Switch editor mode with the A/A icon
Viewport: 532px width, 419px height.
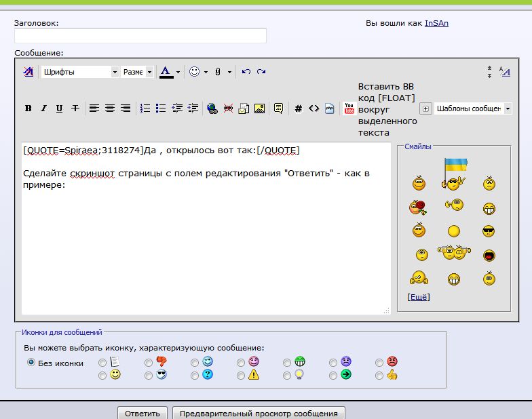click(505, 72)
